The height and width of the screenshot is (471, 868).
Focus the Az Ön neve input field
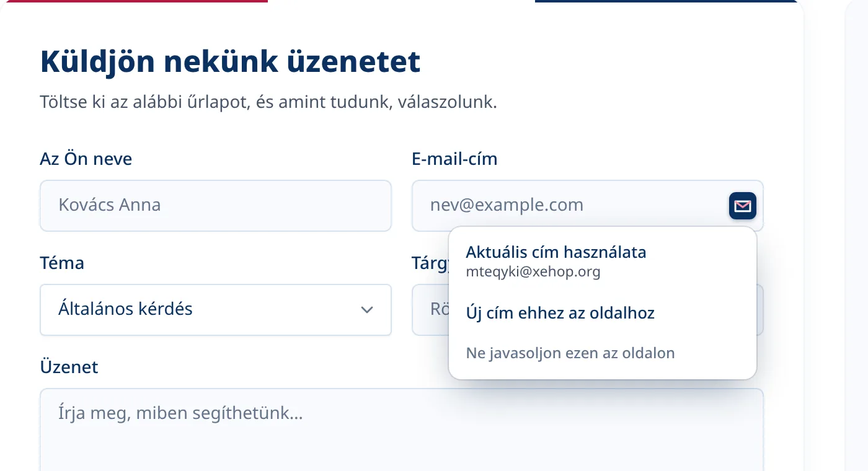click(x=216, y=206)
